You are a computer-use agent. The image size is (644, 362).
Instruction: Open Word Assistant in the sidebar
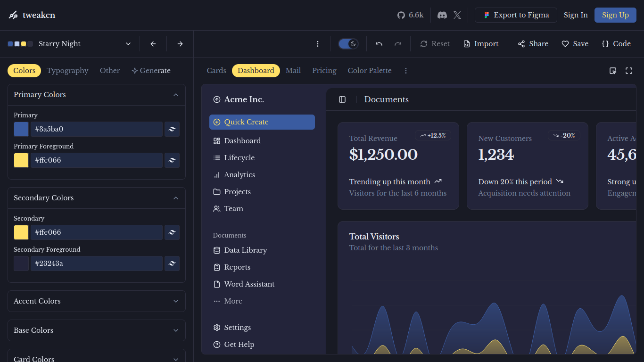[262, 284]
